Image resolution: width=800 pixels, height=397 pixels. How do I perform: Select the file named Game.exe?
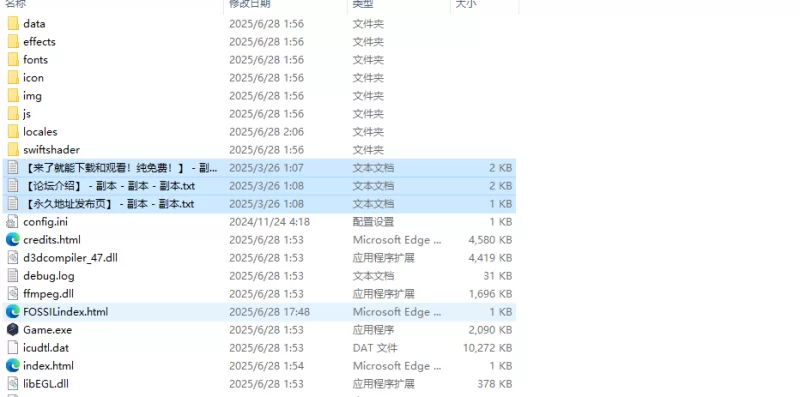tap(47, 330)
